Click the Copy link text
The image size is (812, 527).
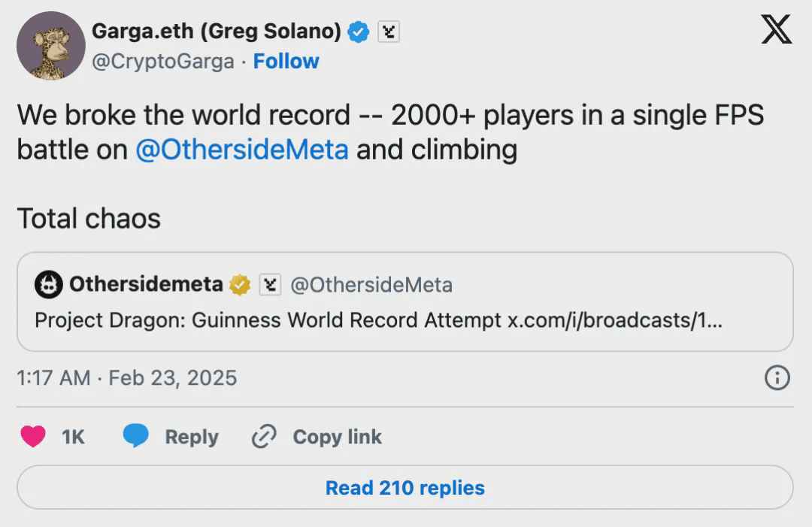[x=337, y=437]
